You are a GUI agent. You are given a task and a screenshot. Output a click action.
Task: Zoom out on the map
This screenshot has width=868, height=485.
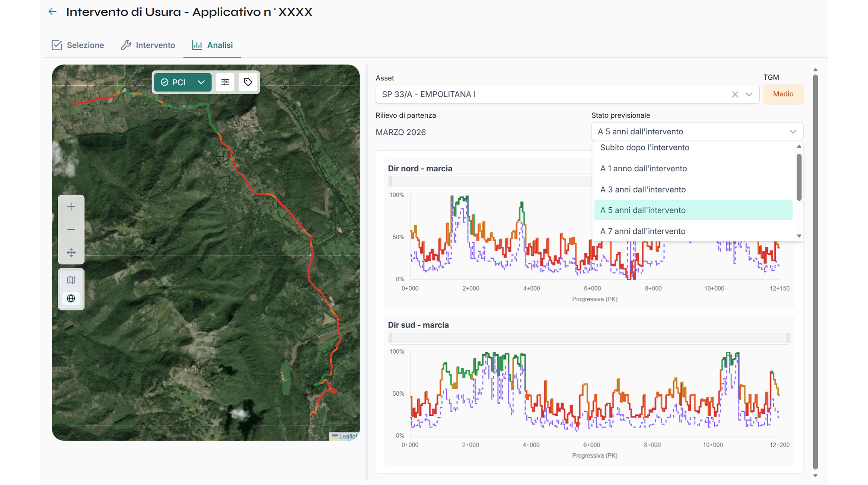71,230
